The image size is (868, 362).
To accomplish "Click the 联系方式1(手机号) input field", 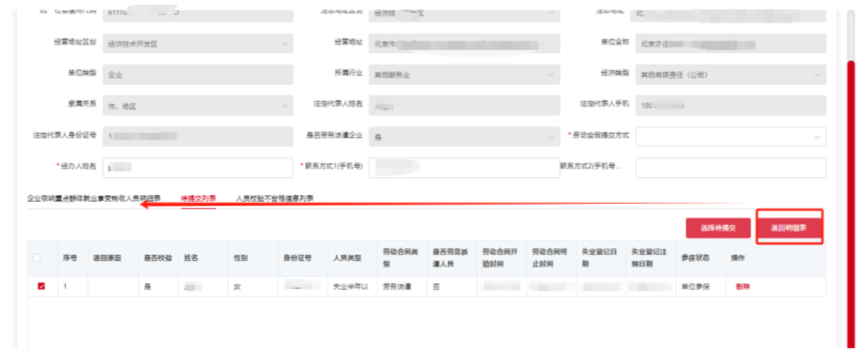I will [x=464, y=167].
